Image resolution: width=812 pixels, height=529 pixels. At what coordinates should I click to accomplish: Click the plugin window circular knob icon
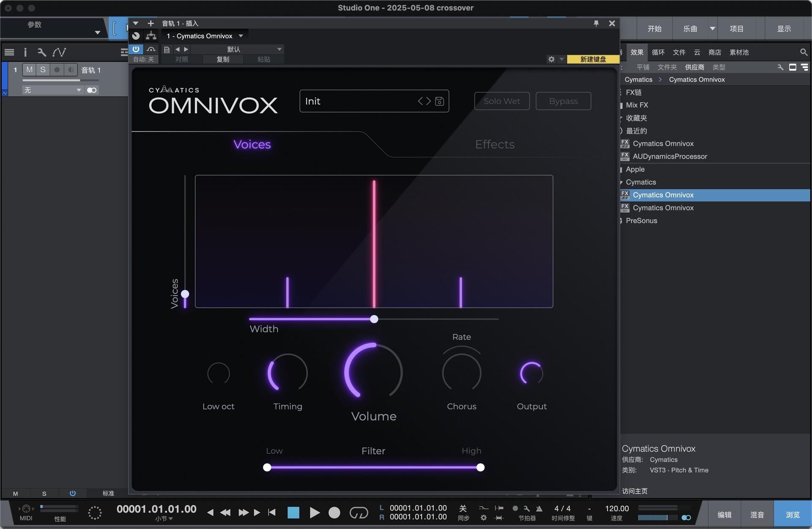pyautogui.click(x=136, y=36)
